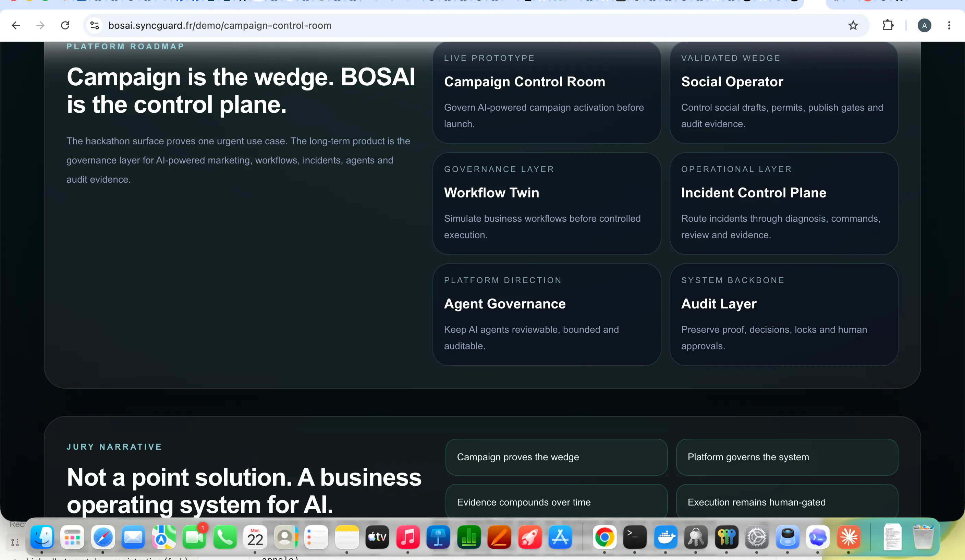Viewport: 965px width, 560px height.
Task: Open Keynote from the Dock
Action: point(438,537)
